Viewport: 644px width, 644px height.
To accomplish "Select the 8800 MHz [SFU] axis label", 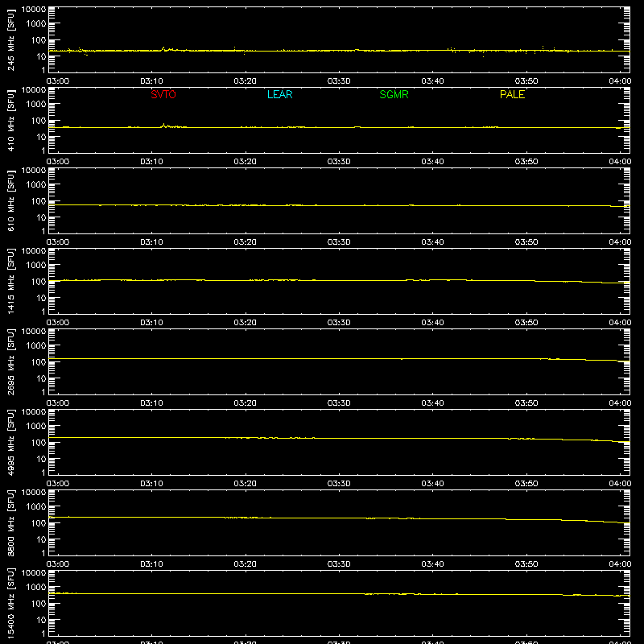I will coord(10,522).
